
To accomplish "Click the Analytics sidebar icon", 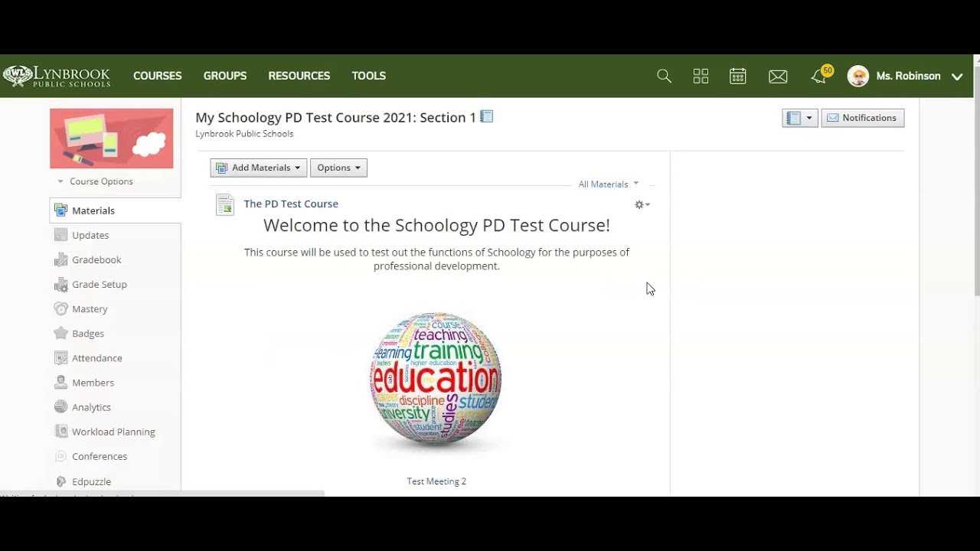I will point(61,406).
